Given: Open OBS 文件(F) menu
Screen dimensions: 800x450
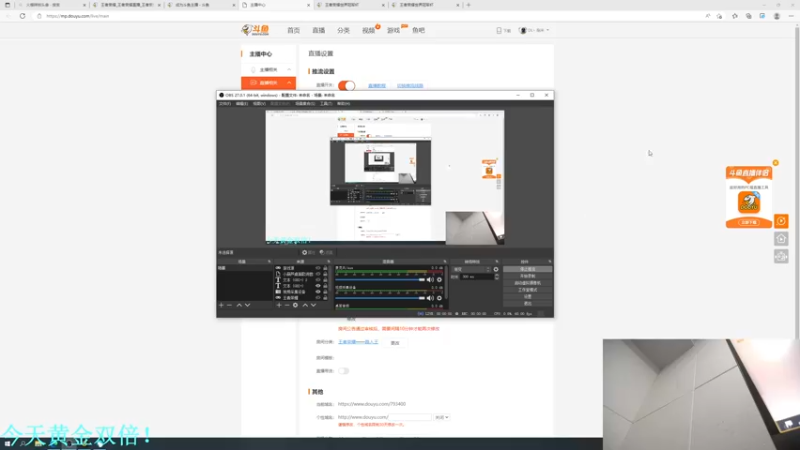Looking at the screenshot, I should click(x=225, y=104).
